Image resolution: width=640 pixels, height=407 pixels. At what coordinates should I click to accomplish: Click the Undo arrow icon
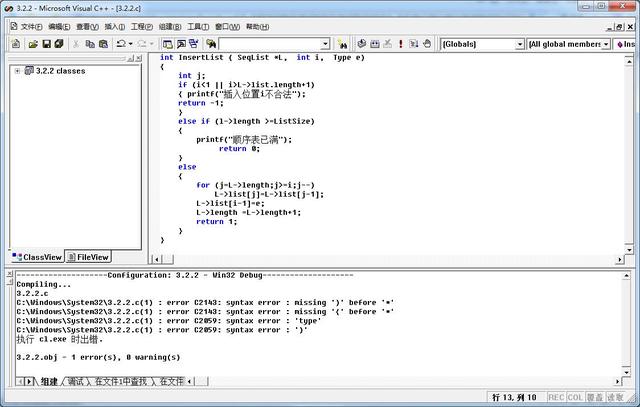click(x=120, y=44)
